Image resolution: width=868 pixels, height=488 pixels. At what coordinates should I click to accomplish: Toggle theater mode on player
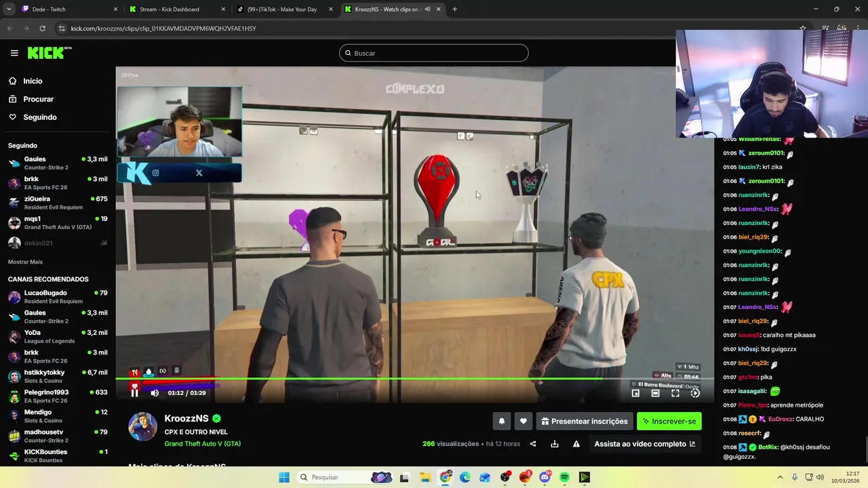point(655,393)
